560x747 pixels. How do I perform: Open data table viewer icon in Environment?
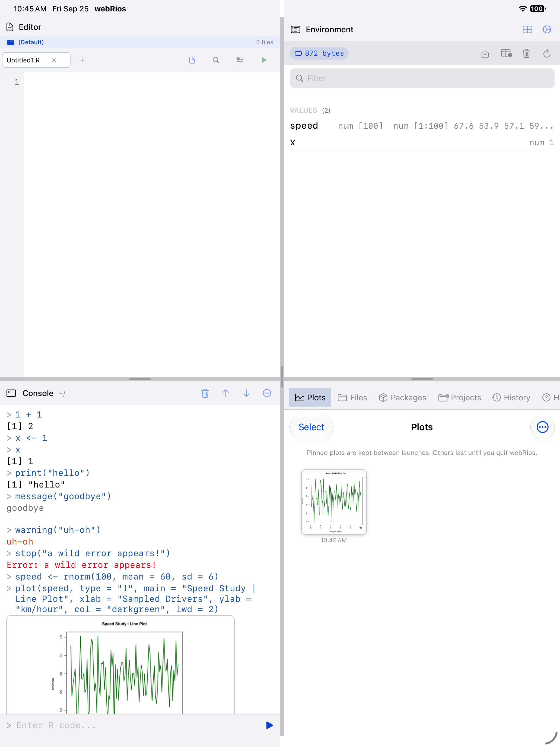tap(506, 53)
